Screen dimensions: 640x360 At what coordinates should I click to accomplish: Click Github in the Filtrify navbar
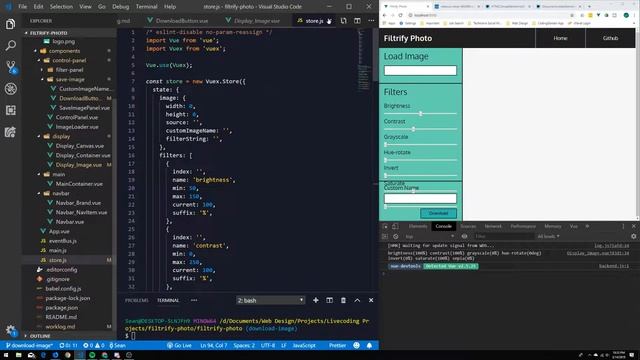click(610, 38)
